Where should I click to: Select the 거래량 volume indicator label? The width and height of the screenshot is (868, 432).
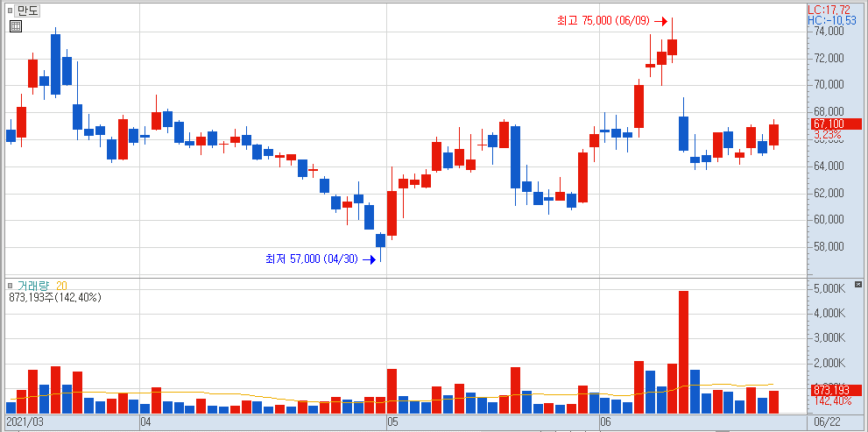point(34,286)
